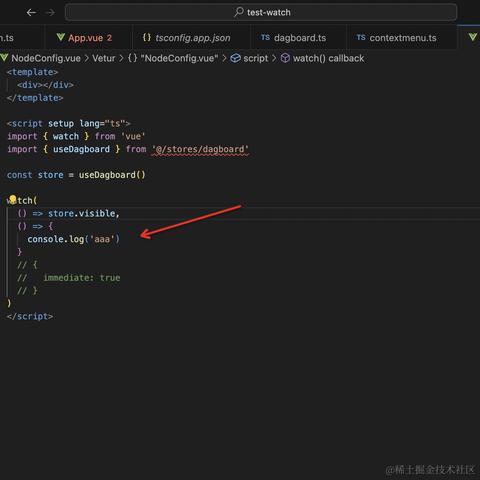Select the Vetur breadcrumb
The width and height of the screenshot is (480, 480).
[104, 58]
